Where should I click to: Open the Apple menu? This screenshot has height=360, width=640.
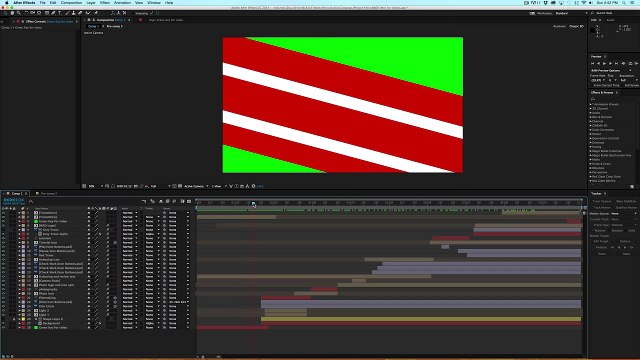coord(7,2)
